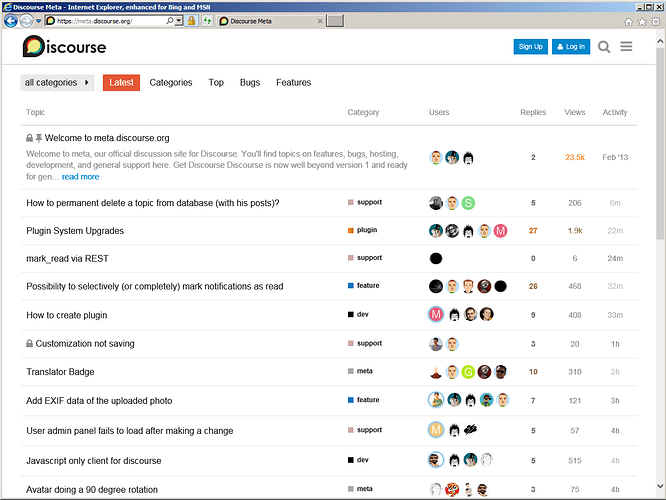The height and width of the screenshot is (500, 666).
Task: Click the Discourse logo
Action: [64, 46]
